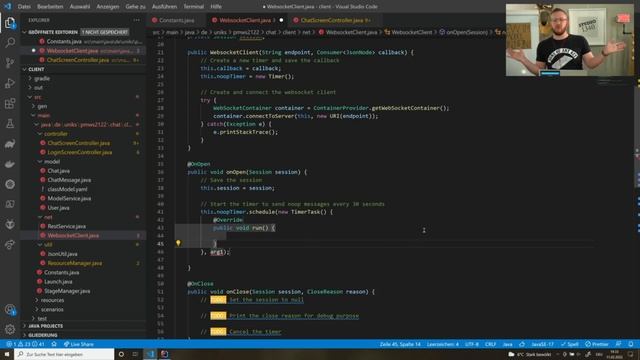The width and height of the screenshot is (640, 360).
Task: Open Source Control view in activity bar
Action: click(x=10, y=62)
